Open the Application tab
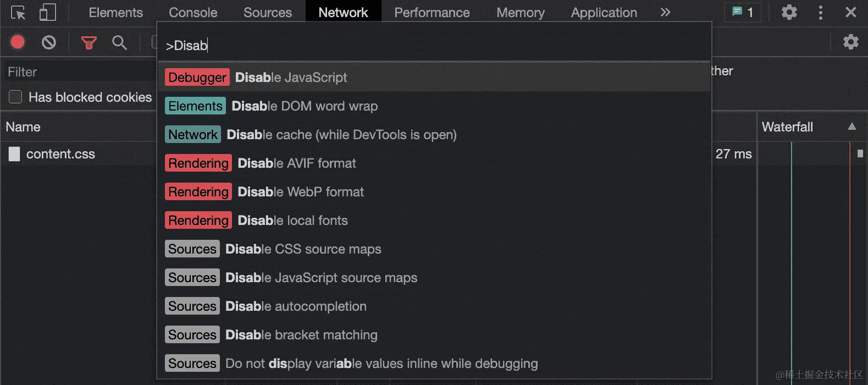This screenshot has height=385, width=868. (604, 13)
